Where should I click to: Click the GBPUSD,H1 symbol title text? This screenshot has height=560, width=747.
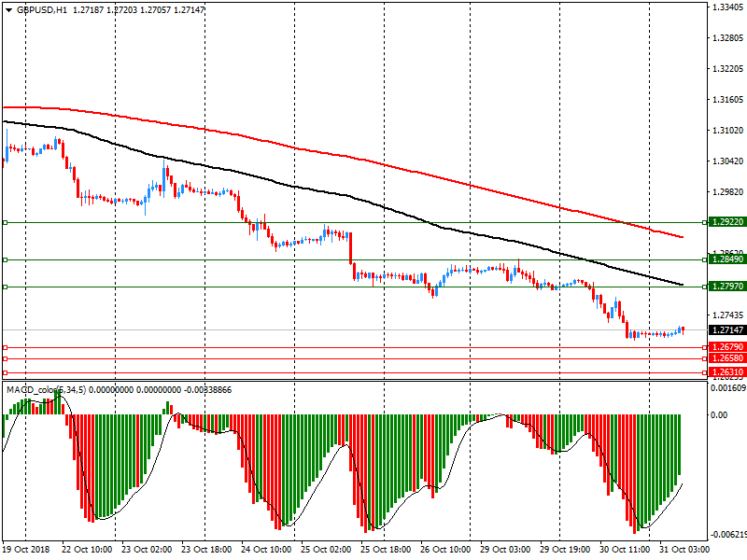pos(41,8)
